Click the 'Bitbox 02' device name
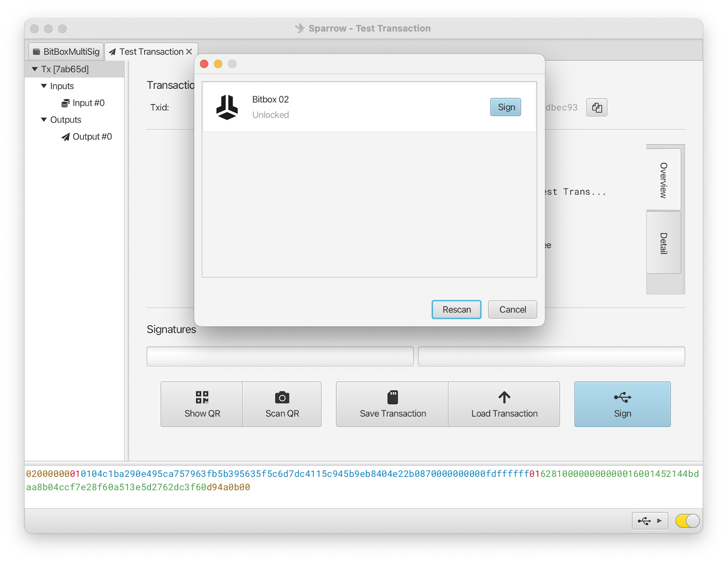The width and height of the screenshot is (728, 565). [x=270, y=99]
